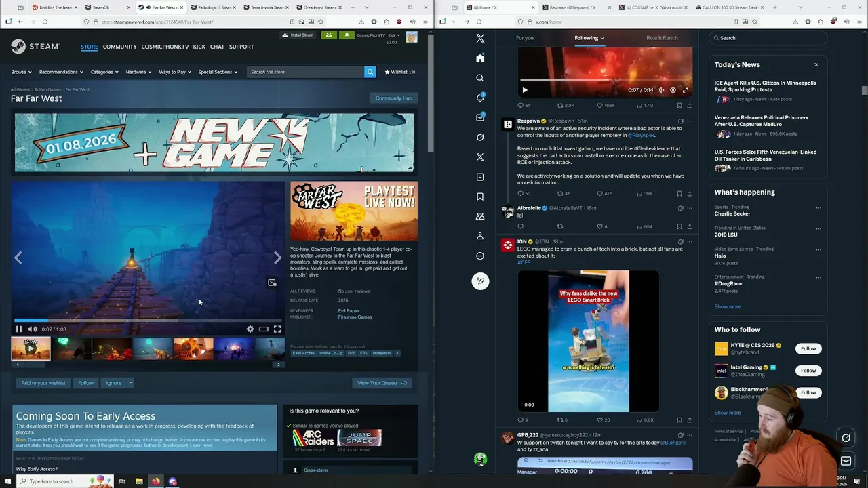Screen dimensions: 868x488
Task: Switch to Roach Ranch tab on X
Action: [662, 38]
